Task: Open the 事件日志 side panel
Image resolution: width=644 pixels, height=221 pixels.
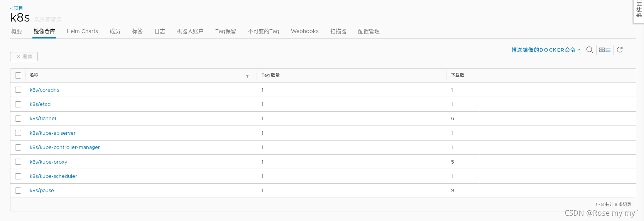Action: [x=639, y=11]
